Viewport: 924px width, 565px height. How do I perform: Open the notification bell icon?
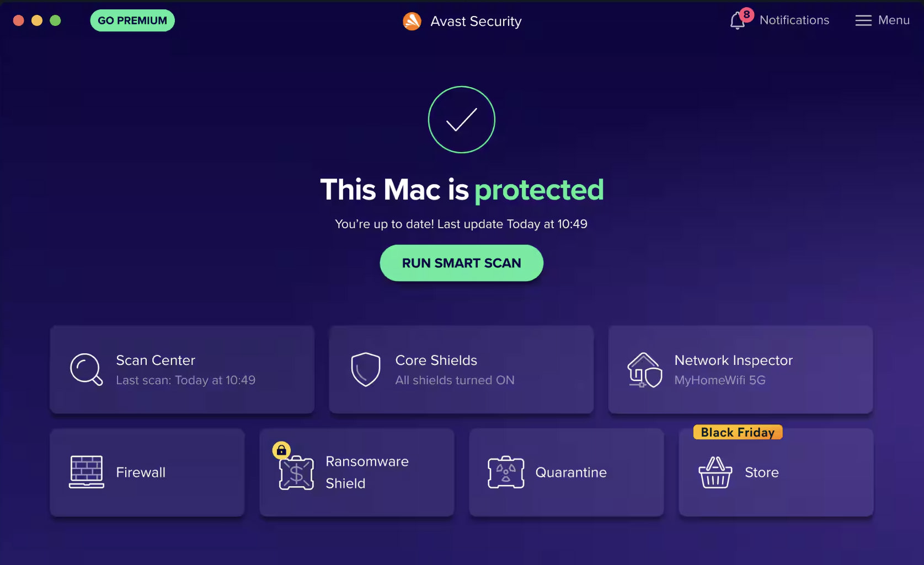tap(738, 20)
